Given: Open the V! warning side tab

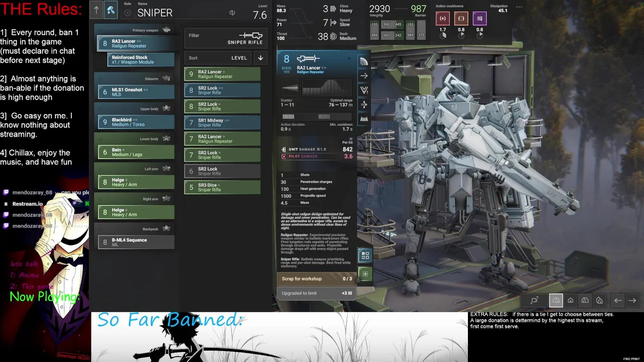Looking at the screenshot, I should 364,90.
